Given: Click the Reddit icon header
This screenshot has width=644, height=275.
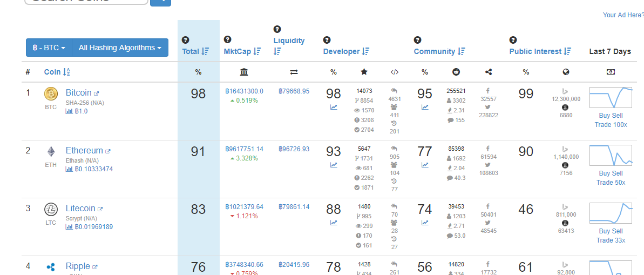Looking at the screenshot, I should point(456,72).
